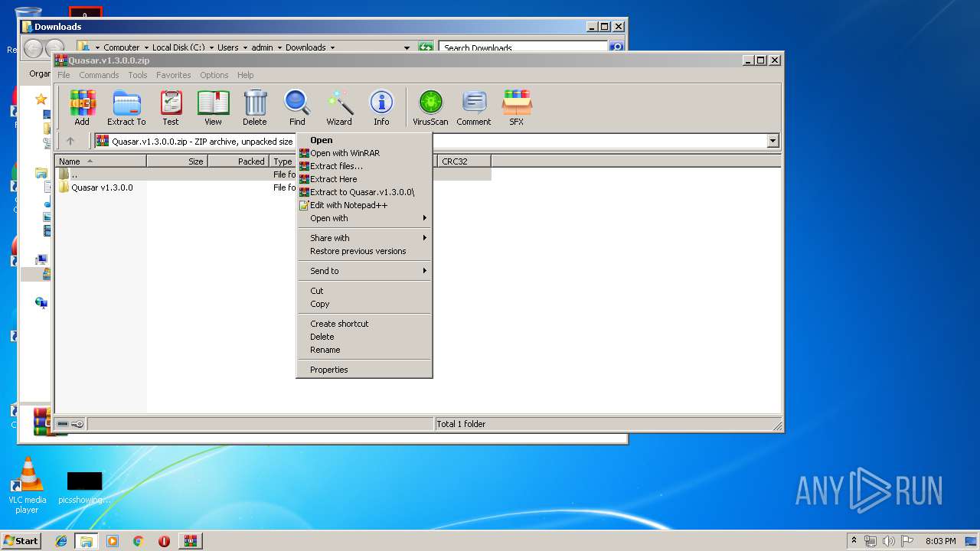Sort by the CRC32 column header
The height and width of the screenshot is (551, 980).
464,161
